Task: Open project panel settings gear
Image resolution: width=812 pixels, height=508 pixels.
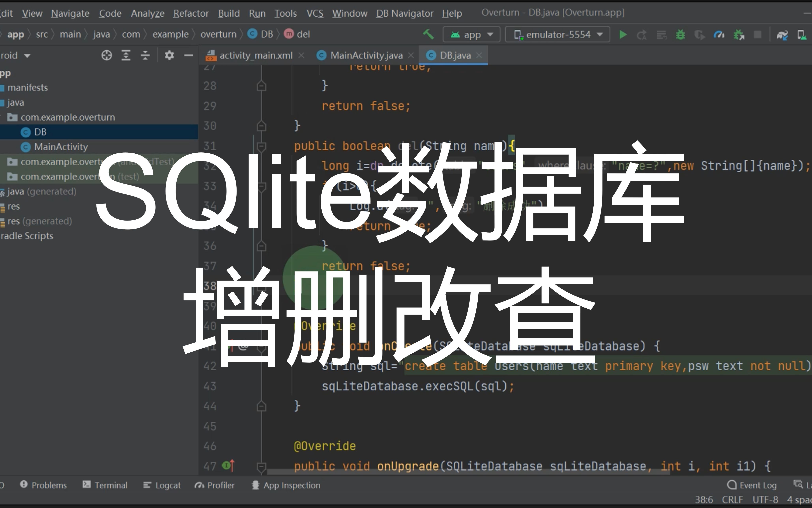Action: tap(169, 55)
